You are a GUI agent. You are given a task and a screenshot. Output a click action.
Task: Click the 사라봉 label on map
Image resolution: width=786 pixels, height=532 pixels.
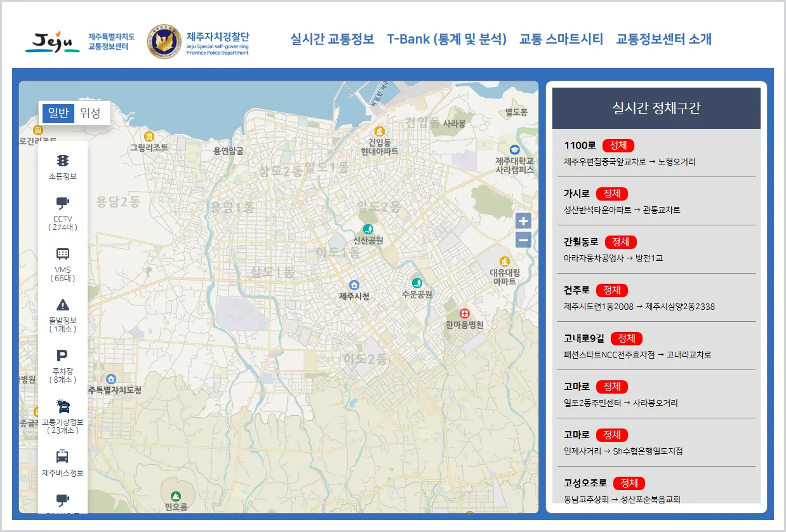click(454, 123)
